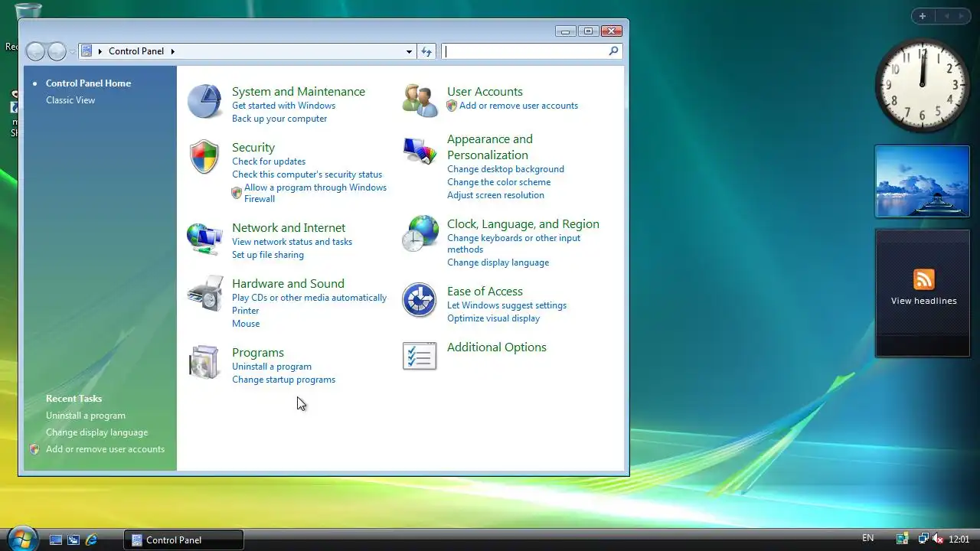This screenshot has height=551, width=980.
Task: Click the add gadget plus button
Action: (x=923, y=16)
